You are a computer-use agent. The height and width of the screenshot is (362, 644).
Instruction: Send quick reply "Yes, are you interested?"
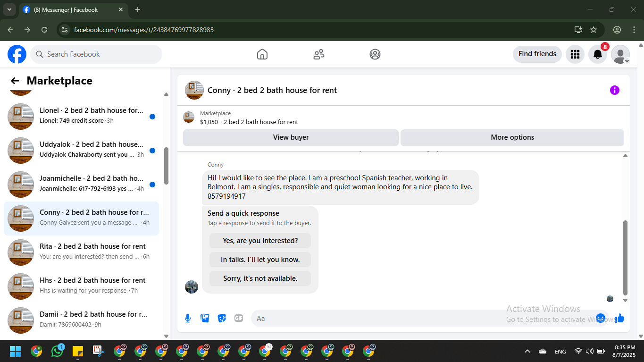[x=260, y=241]
